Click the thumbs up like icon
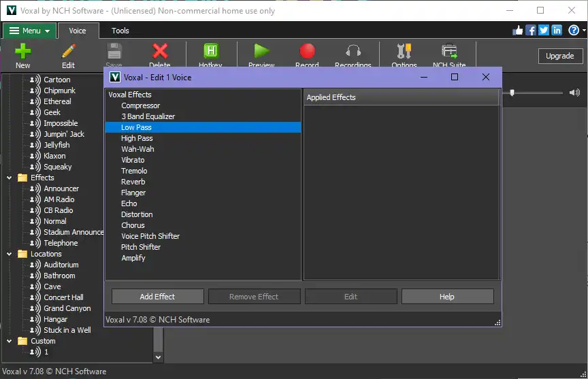The width and height of the screenshot is (588, 379). (518, 31)
